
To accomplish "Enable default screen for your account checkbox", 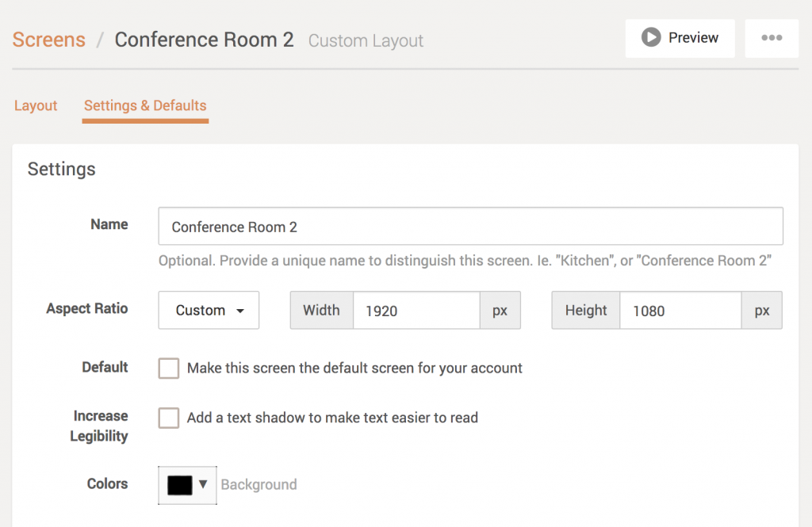I will pyautogui.click(x=169, y=368).
